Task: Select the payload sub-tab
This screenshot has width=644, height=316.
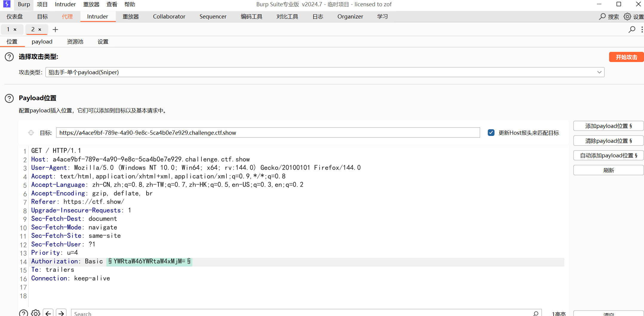Action: pyautogui.click(x=42, y=42)
